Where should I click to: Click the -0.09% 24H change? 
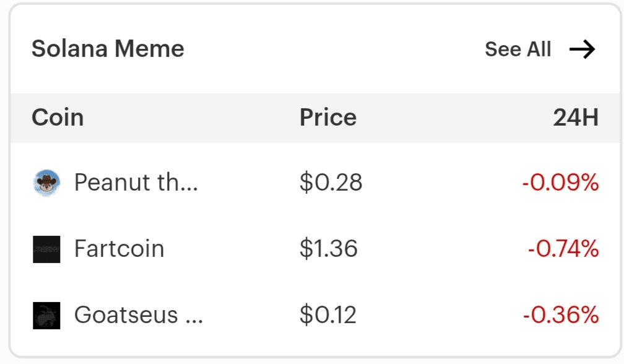(x=561, y=183)
